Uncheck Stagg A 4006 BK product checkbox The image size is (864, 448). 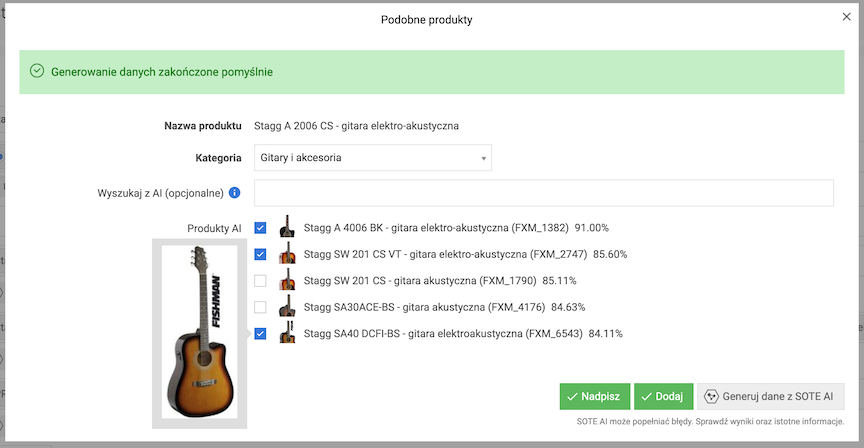[x=260, y=228]
